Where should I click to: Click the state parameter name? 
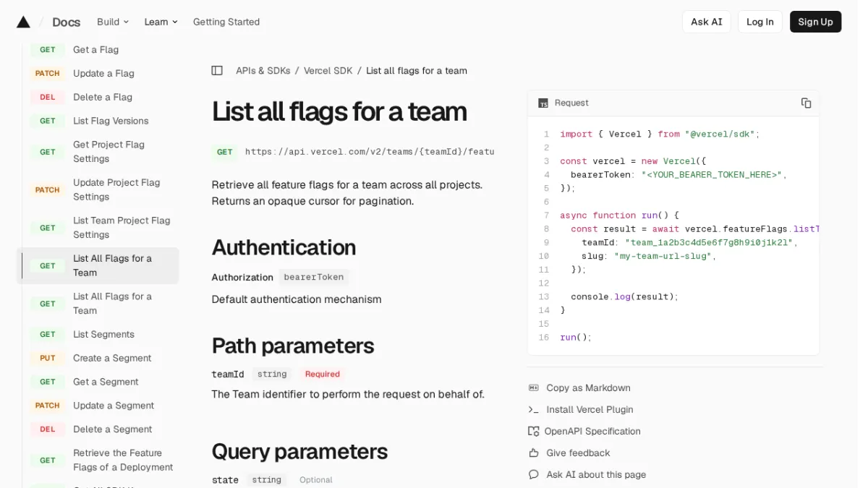click(225, 480)
